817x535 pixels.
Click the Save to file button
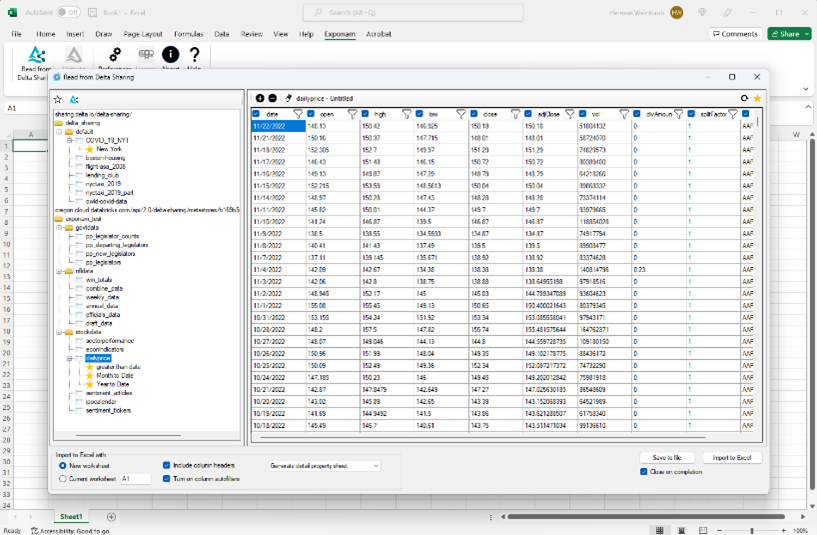click(x=667, y=457)
